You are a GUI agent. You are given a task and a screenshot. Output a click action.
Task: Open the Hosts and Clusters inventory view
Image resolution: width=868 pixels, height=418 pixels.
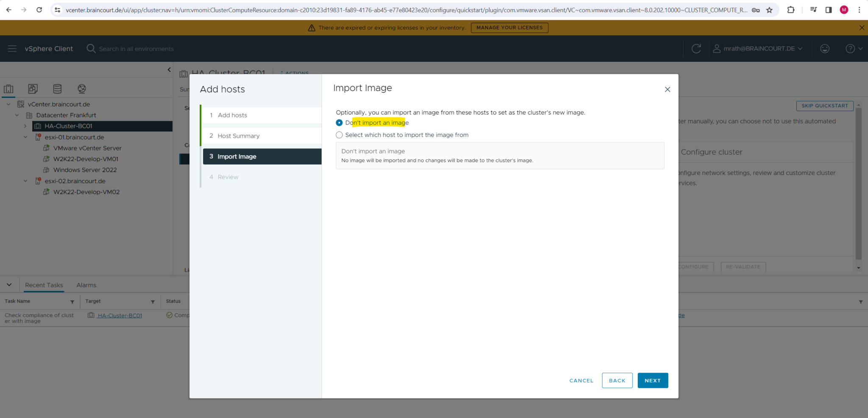tap(9, 89)
